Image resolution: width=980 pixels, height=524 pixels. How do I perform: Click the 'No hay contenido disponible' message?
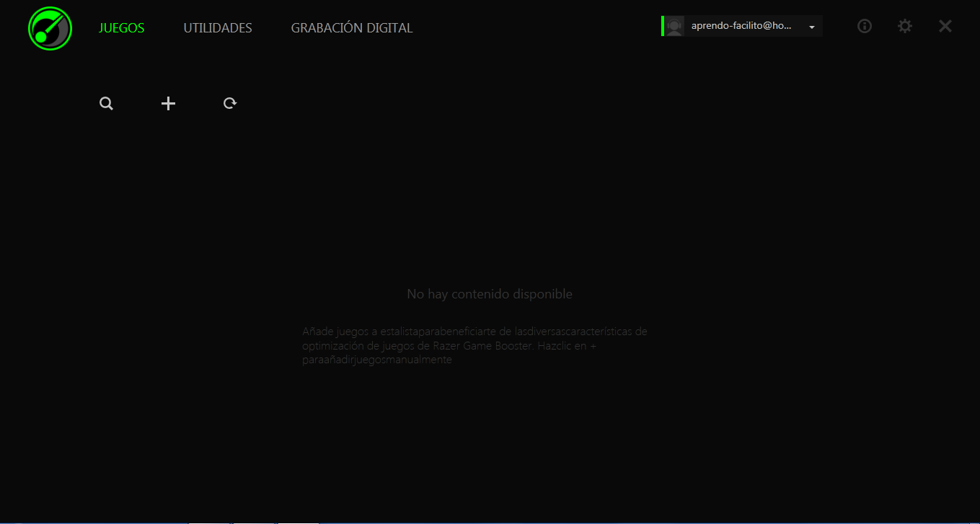tap(490, 293)
